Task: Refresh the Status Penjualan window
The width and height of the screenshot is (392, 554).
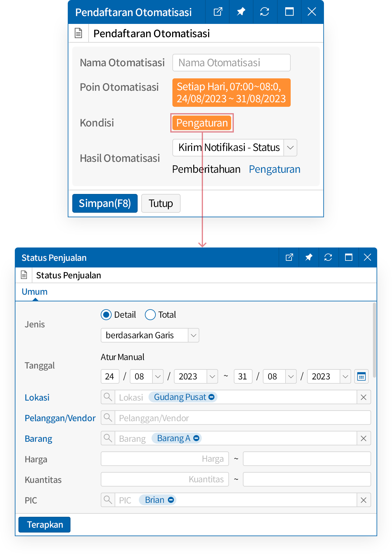Action: 328,257
